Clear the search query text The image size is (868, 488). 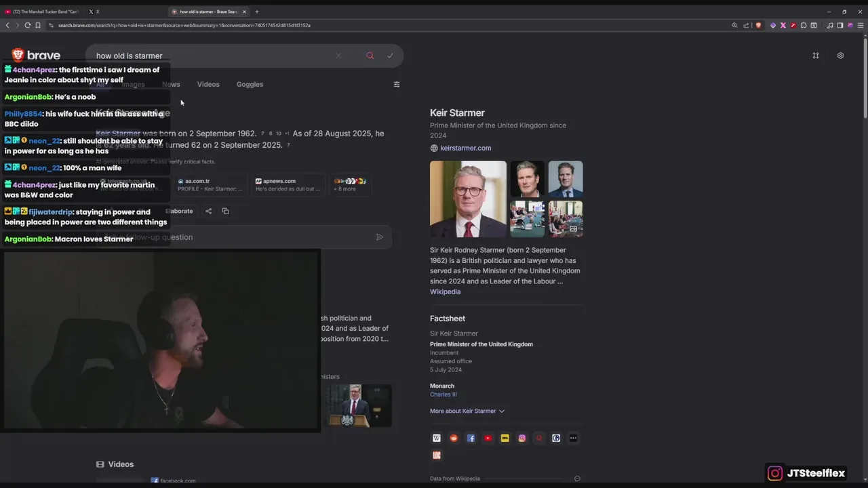(338, 56)
